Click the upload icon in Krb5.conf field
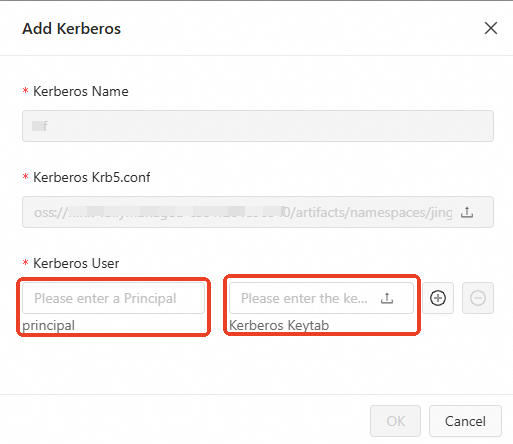Image resolution: width=513 pixels, height=444 pixels. click(467, 212)
